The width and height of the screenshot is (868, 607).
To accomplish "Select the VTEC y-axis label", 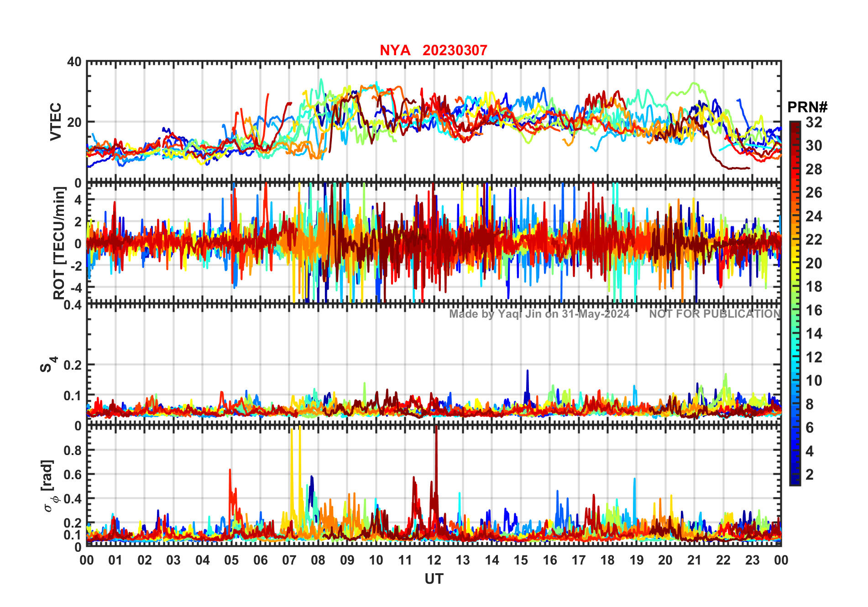I will coord(56,122).
